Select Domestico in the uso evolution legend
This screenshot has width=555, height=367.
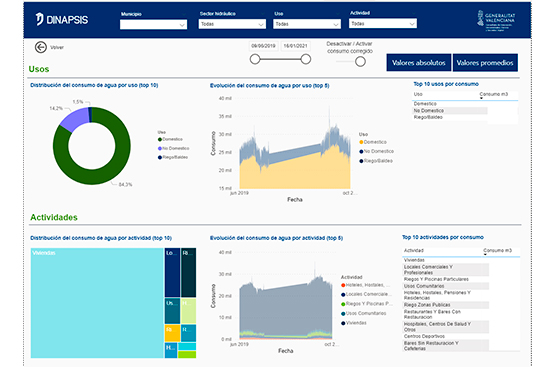tap(373, 142)
